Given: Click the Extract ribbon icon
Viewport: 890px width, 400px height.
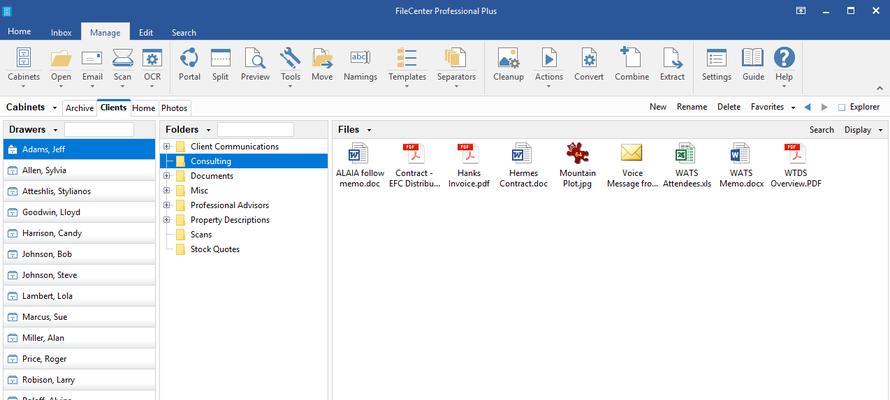Looking at the screenshot, I should (x=672, y=58).
